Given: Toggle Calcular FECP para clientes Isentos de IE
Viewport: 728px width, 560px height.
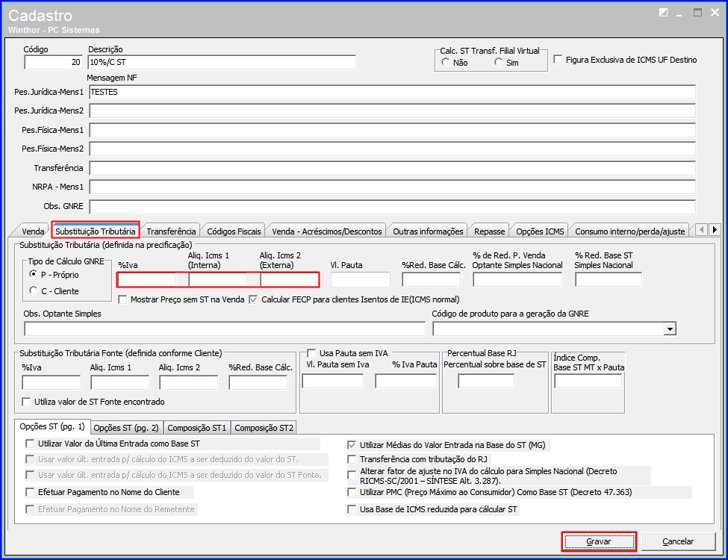Looking at the screenshot, I should (254, 299).
